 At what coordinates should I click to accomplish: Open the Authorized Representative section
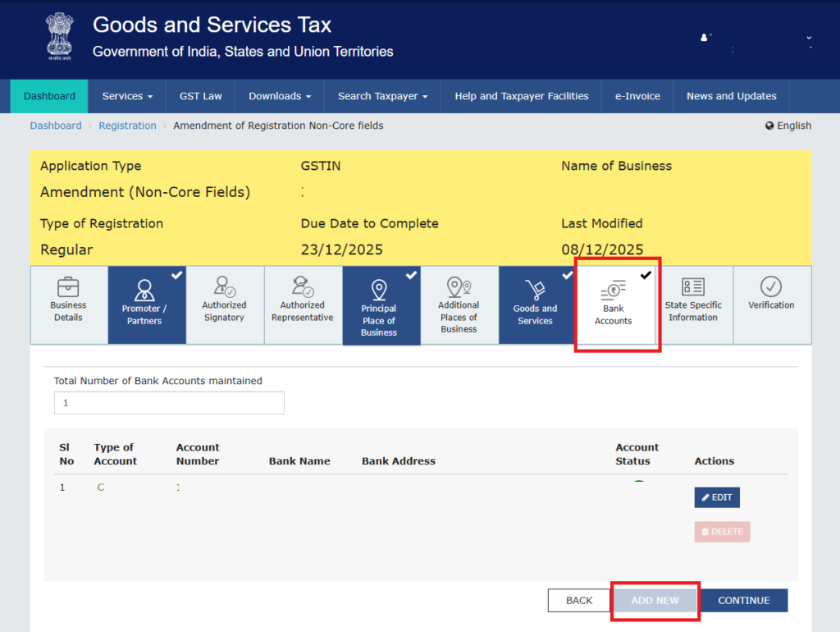click(x=303, y=304)
